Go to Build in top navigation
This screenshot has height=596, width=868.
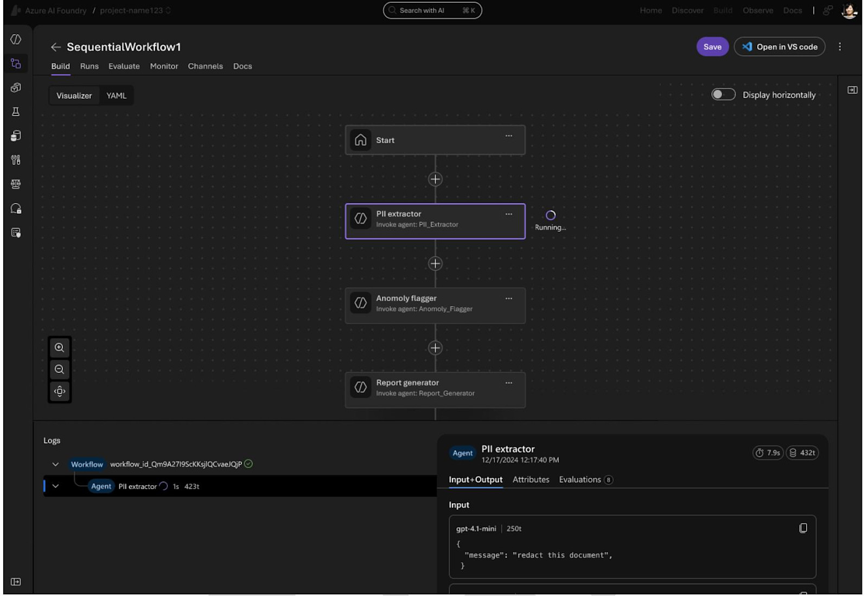[x=723, y=10]
